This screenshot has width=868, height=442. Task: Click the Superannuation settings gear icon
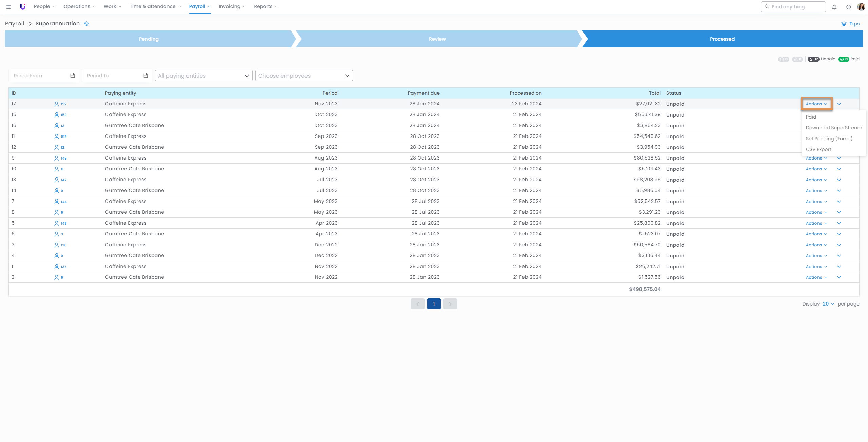86,24
